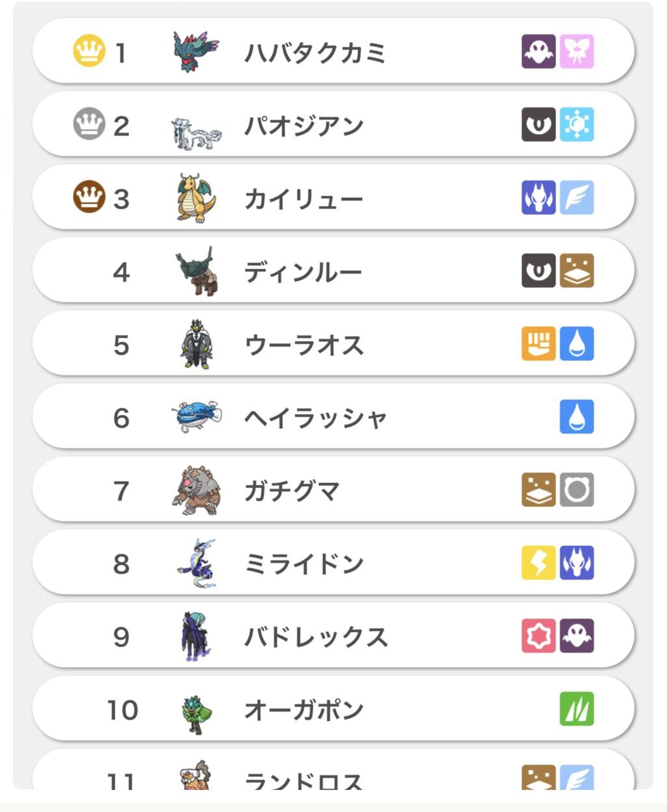667x812 pixels.
Task: Select the Ghost type icon on ハバタクカミ
Action: 539,51
